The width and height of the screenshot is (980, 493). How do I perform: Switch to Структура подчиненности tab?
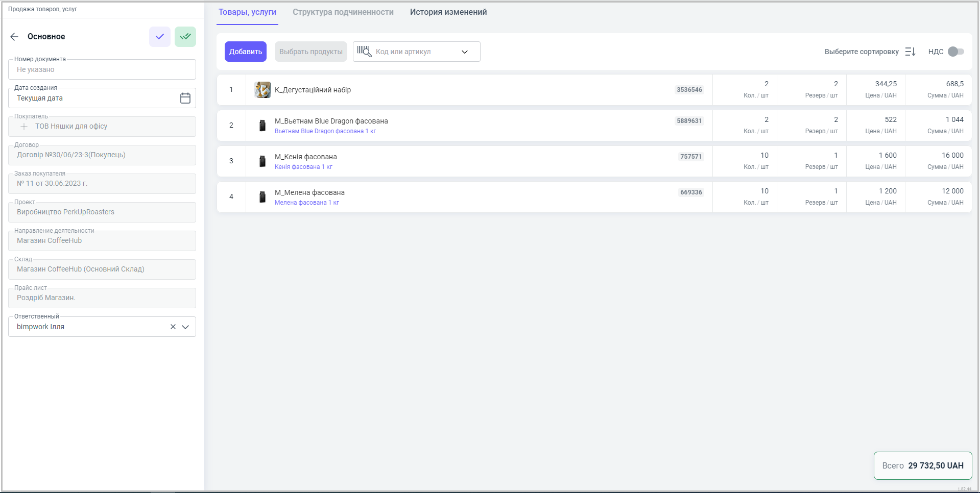(x=343, y=12)
